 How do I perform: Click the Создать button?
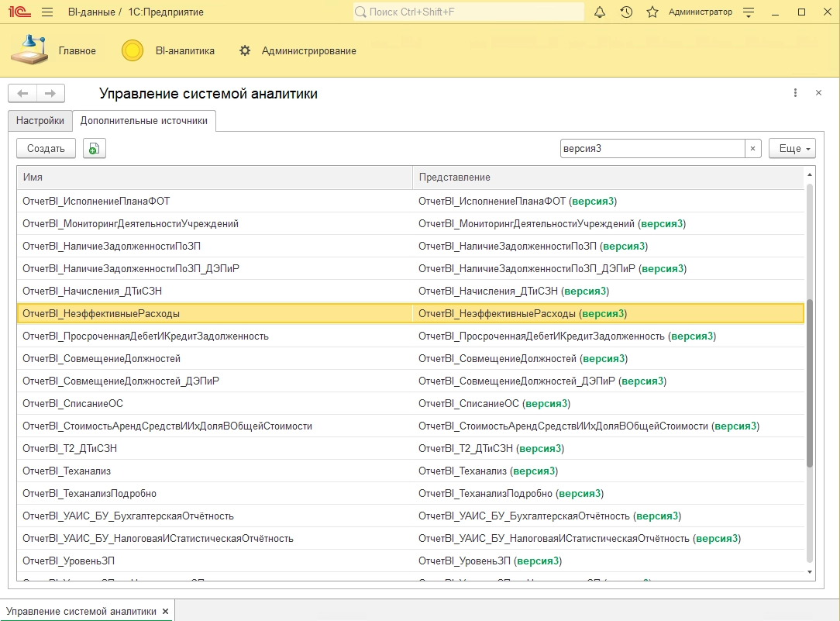(46, 149)
